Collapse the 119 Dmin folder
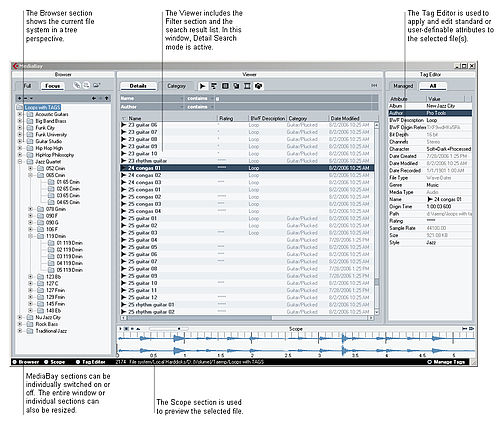Image resolution: width=500 pixels, height=422 pixels. 30,236
